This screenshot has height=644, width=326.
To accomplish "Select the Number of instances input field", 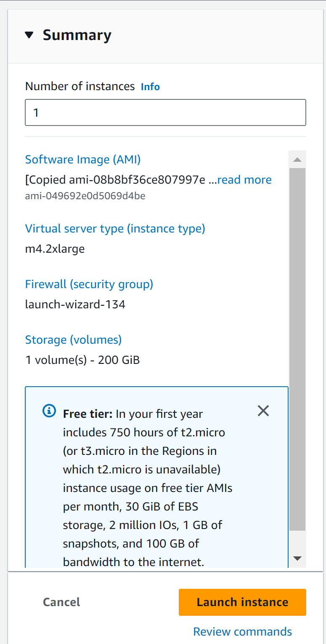I will coord(165,112).
